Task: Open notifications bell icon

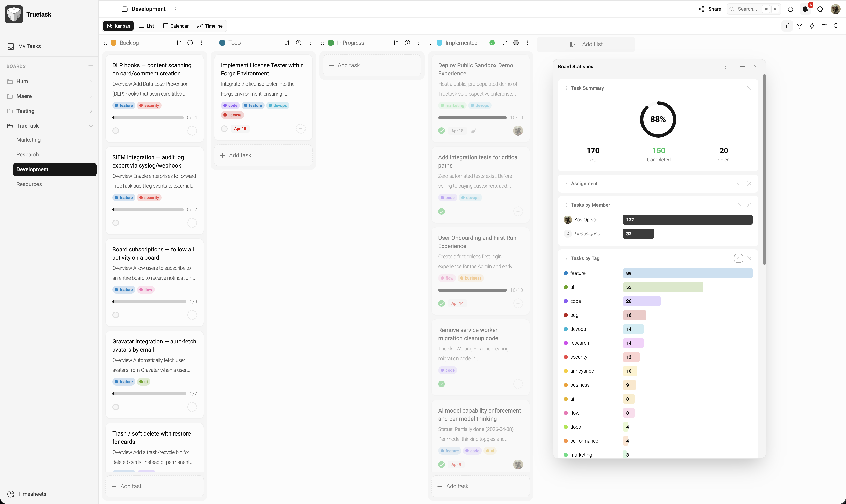Action: point(805,9)
